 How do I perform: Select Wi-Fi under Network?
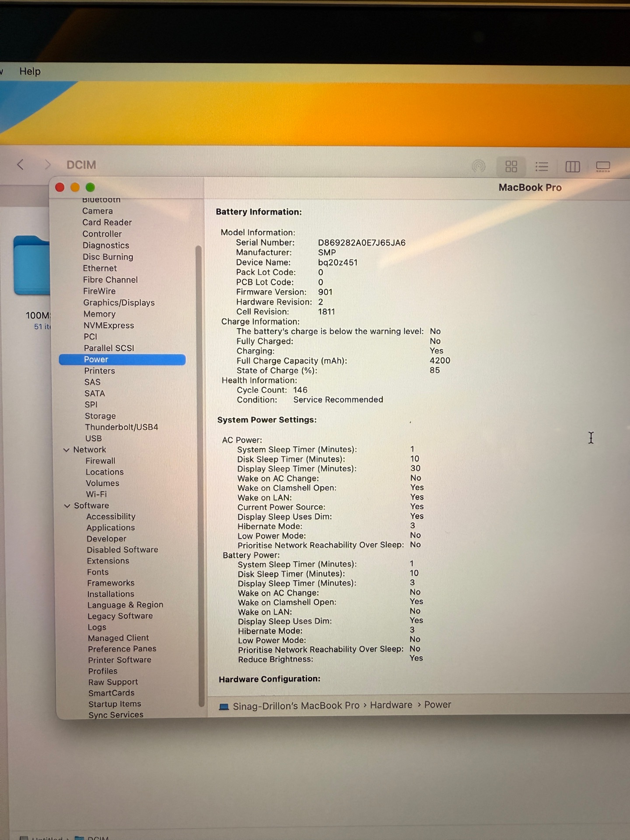pyautogui.click(x=96, y=494)
